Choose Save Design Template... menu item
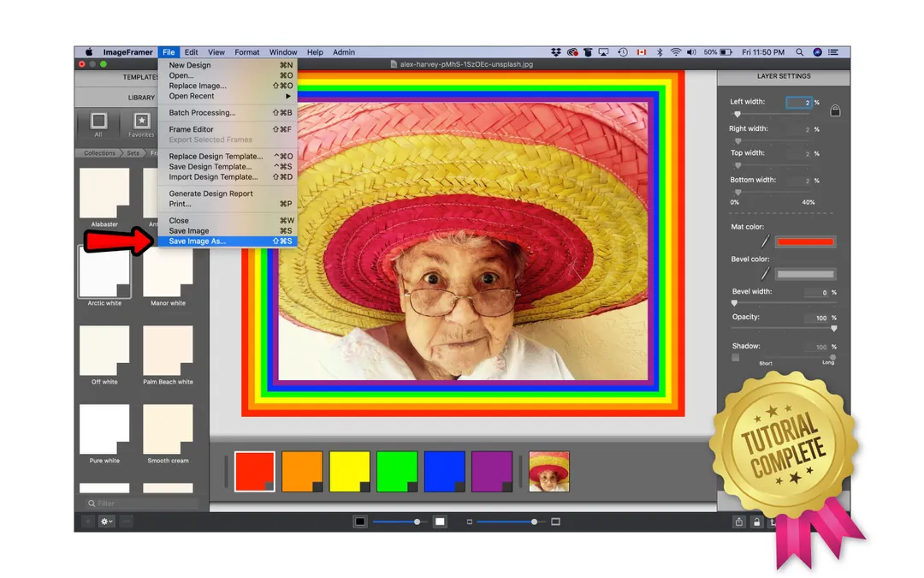Viewport: 924px width, 578px height. point(228,166)
